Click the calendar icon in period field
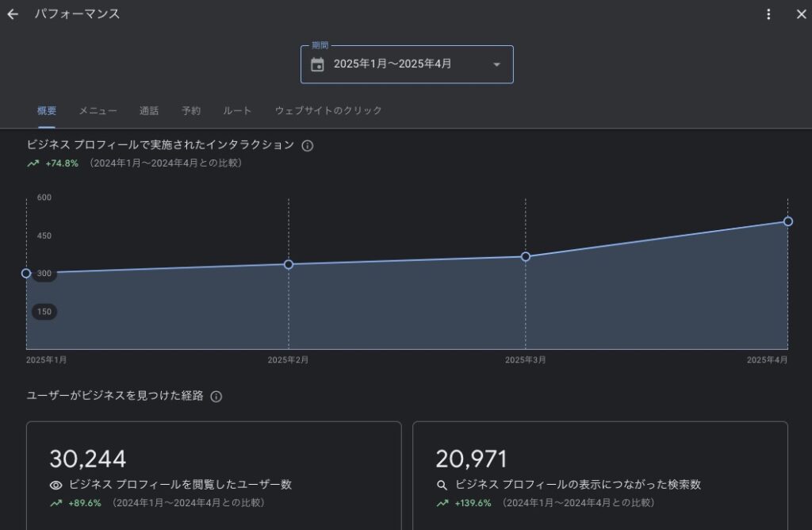 tap(317, 64)
